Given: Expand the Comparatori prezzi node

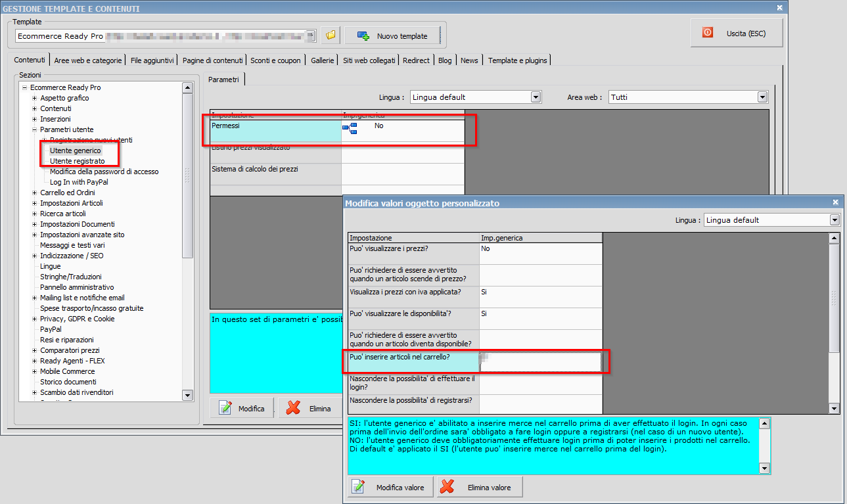Looking at the screenshot, I should click(35, 350).
